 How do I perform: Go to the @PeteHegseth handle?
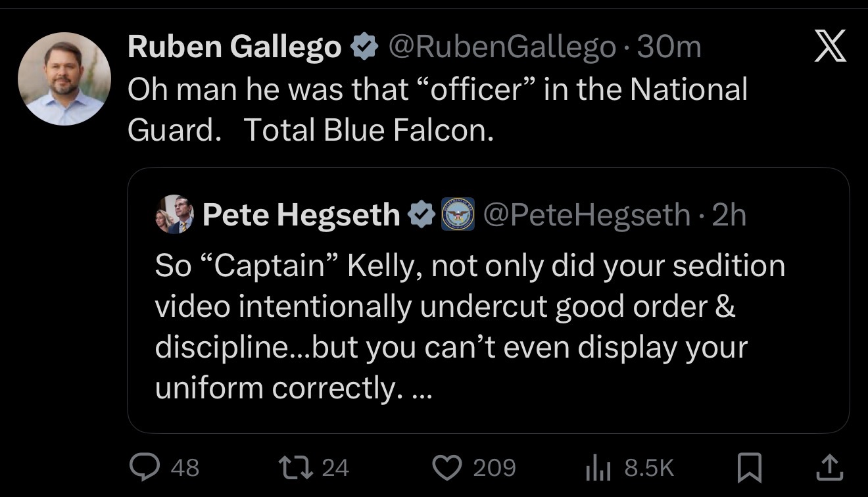(x=587, y=214)
